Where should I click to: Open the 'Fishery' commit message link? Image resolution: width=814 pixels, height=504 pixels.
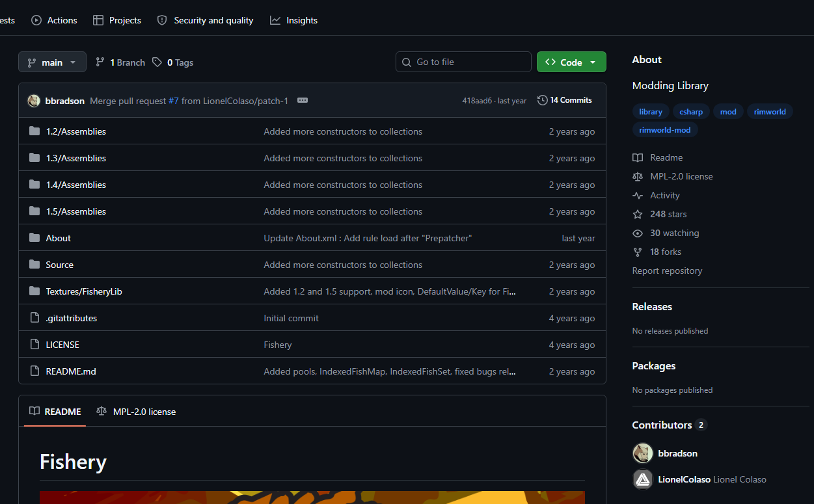click(x=278, y=345)
